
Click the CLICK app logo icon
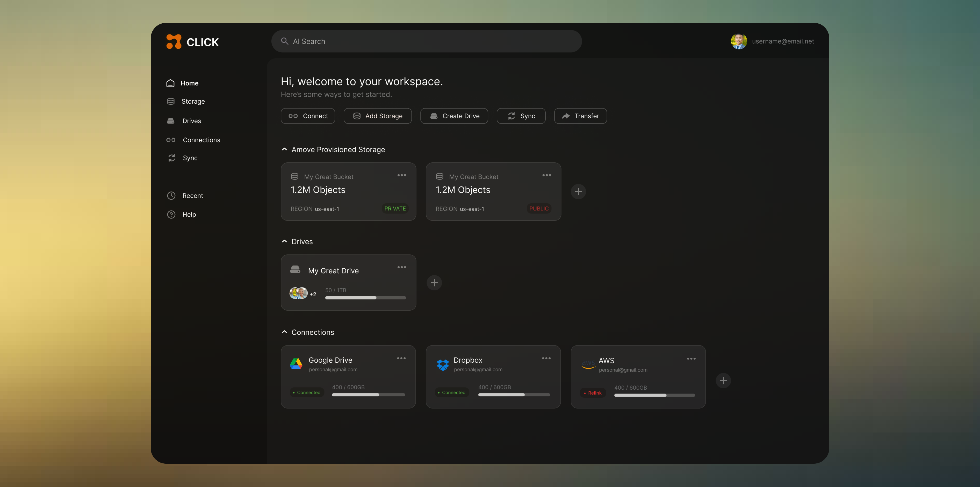coord(174,41)
